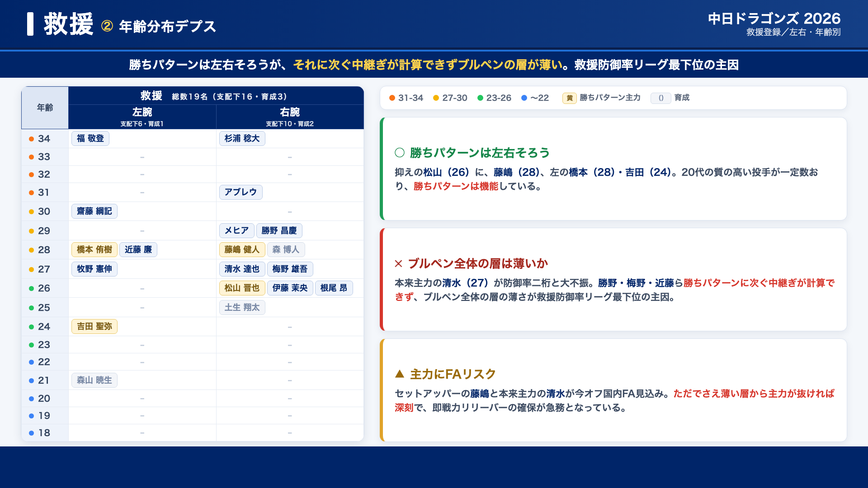Click highlighted 橋本 侑樹 chip

94,249
